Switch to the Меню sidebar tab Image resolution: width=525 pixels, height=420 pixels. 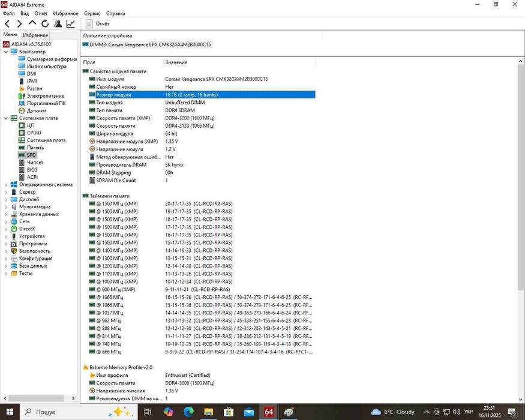(x=10, y=34)
